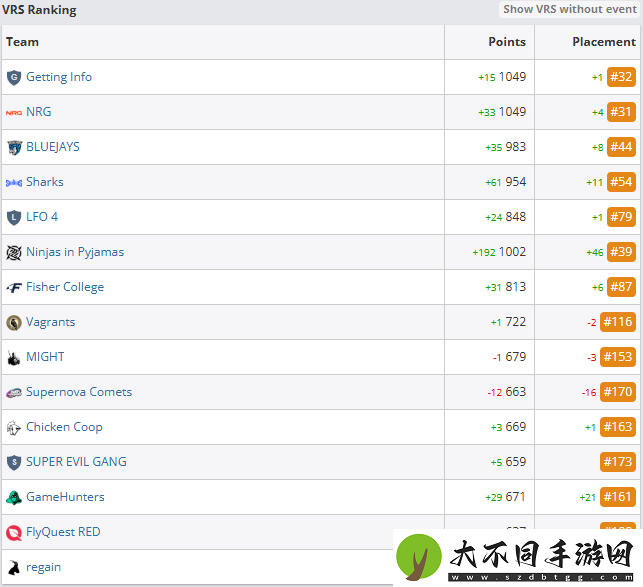643x587 pixels.
Task: Click the #170 placement badge
Action: click(x=618, y=392)
